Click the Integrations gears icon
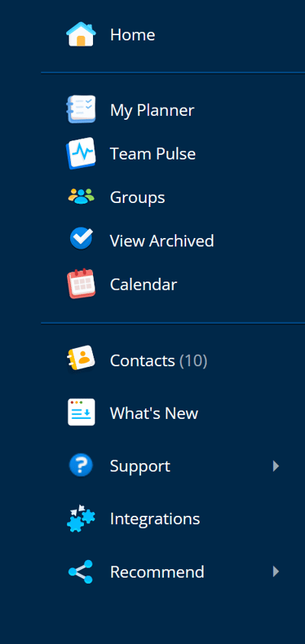The image size is (305, 644). pyautogui.click(x=81, y=518)
